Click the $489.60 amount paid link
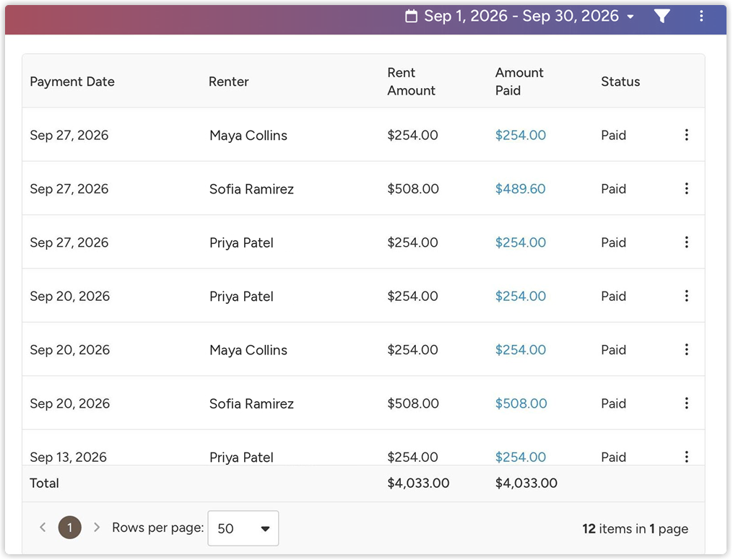Image resolution: width=733 pixels, height=560 pixels. pyautogui.click(x=520, y=189)
